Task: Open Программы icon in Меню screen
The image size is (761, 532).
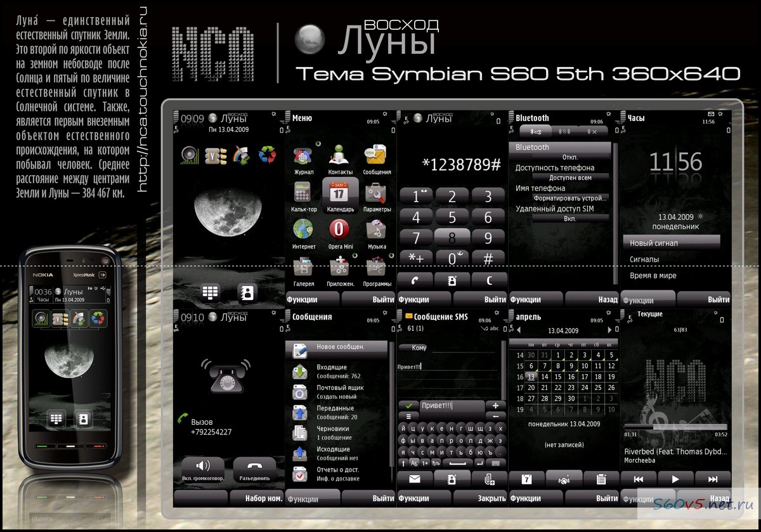Action: (x=376, y=267)
